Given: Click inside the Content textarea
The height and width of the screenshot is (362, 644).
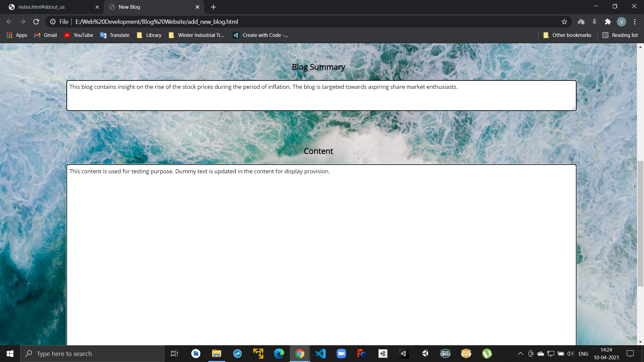Looking at the screenshot, I should (321, 255).
